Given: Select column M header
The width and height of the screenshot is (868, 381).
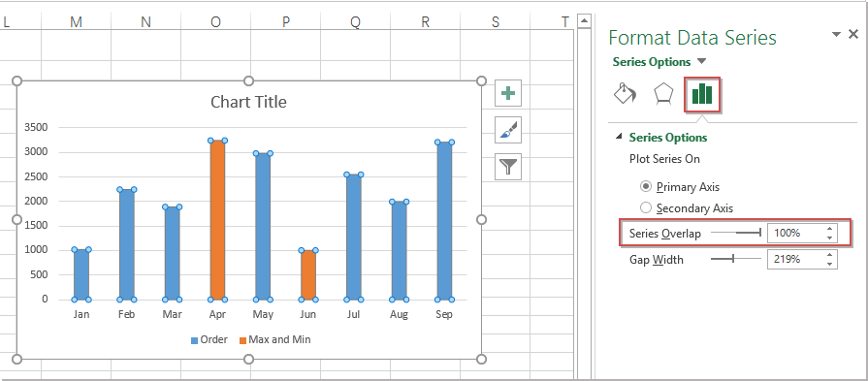Looking at the screenshot, I should click(x=77, y=21).
